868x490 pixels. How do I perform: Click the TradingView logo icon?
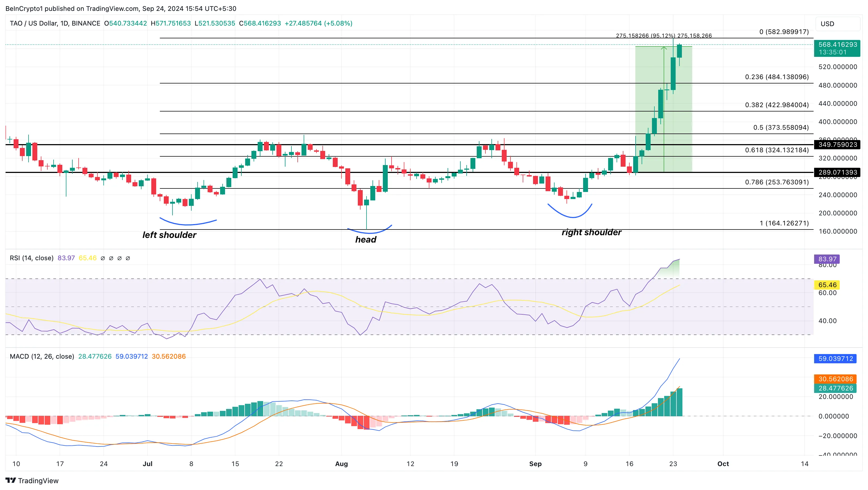click(x=10, y=480)
